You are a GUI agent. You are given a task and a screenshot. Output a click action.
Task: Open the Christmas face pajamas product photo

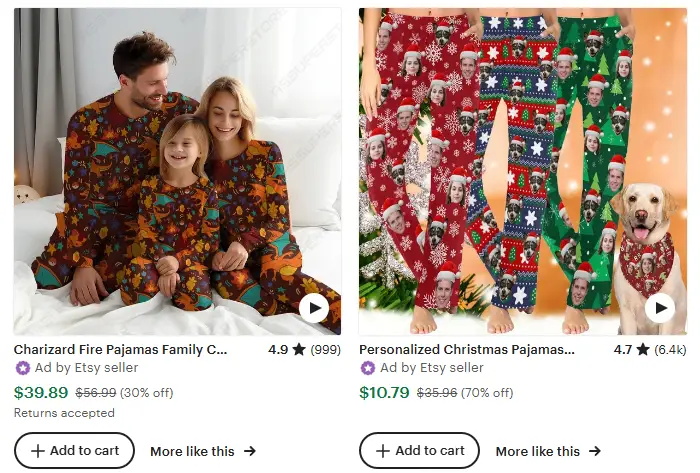[500, 170]
